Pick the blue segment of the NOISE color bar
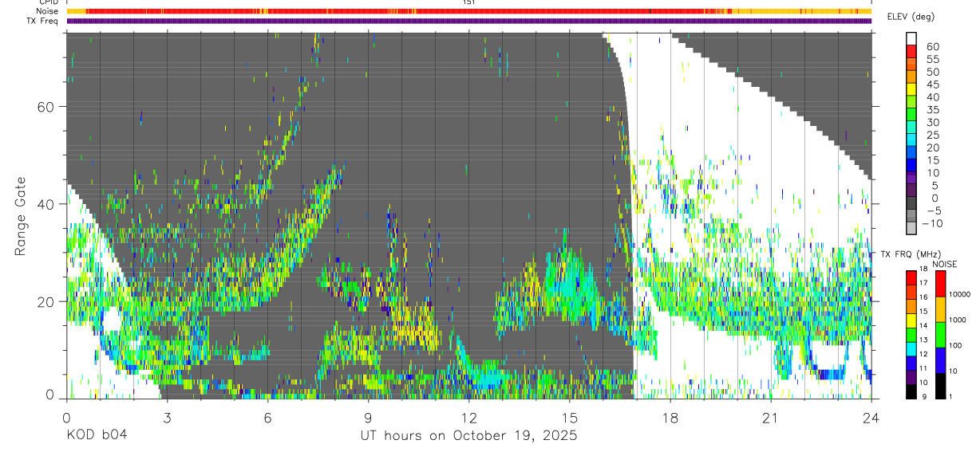The height and width of the screenshot is (452, 980). (940, 360)
